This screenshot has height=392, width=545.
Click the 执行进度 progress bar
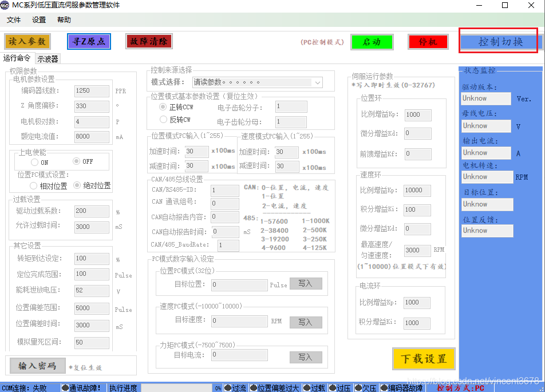176,388
